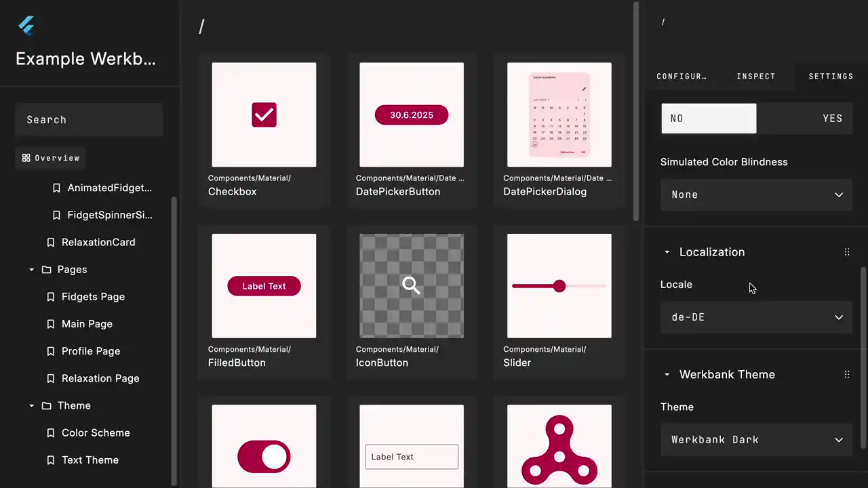Open the Locale de-DE dropdown
Viewport: 868px width, 488px height.
click(x=756, y=317)
